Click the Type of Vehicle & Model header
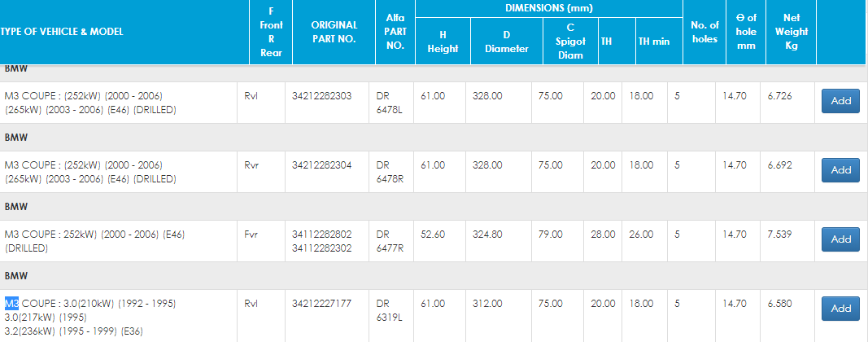868x342 pixels. click(x=62, y=32)
